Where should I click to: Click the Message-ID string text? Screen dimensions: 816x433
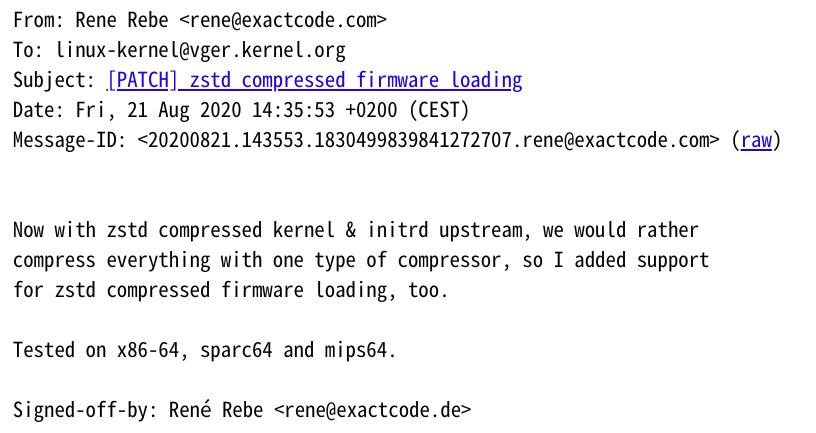429,141
